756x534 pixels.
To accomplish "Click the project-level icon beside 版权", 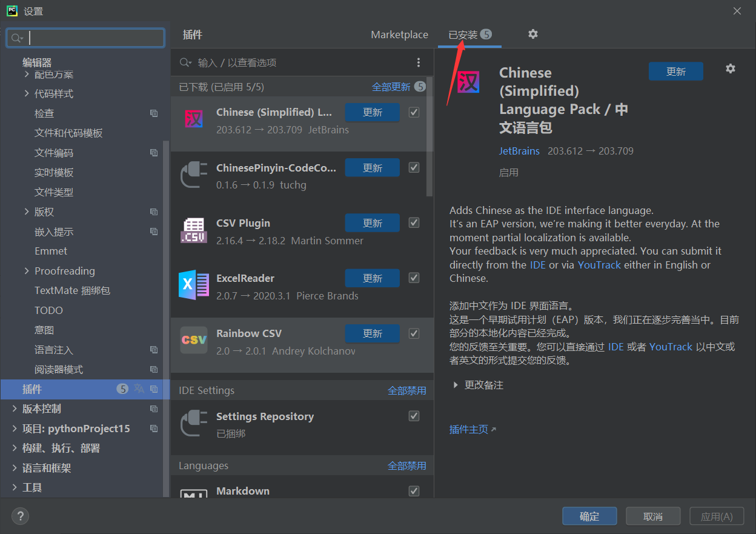I will (x=154, y=212).
